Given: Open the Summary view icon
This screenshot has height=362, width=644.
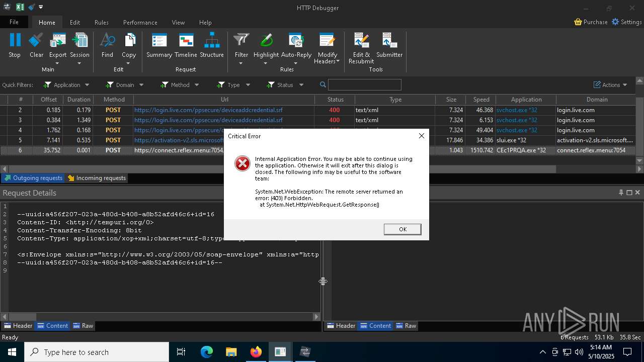Looking at the screenshot, I should pyautogui.click(x=159, y=40).
